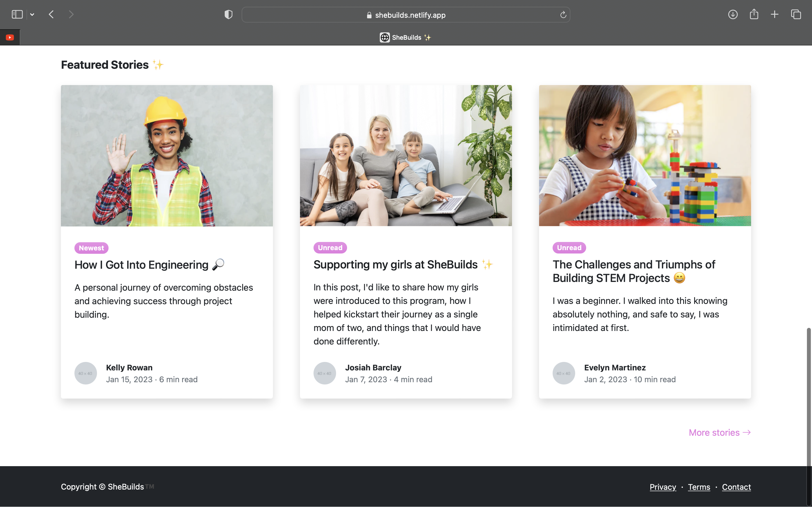Open the hard-hat engineer story image
The image size is (812, 507).
(x=167, y=155)
